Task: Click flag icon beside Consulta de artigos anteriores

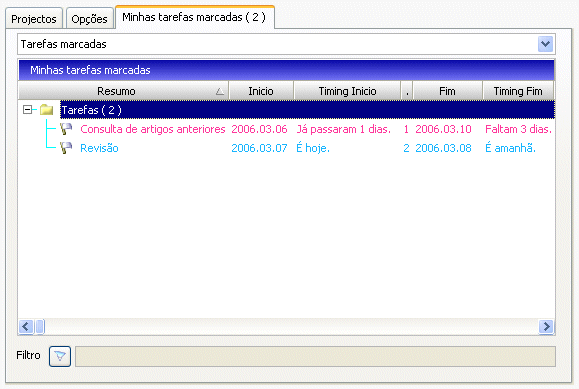Action: (x=66, y=129)
